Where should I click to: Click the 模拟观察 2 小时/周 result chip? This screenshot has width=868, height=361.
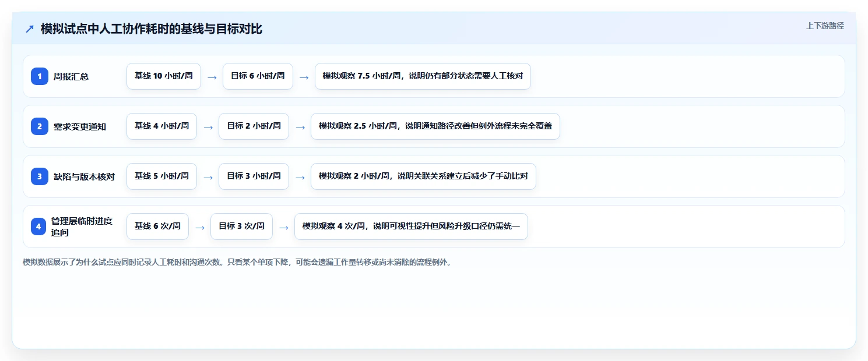click(x=423, y=176)
